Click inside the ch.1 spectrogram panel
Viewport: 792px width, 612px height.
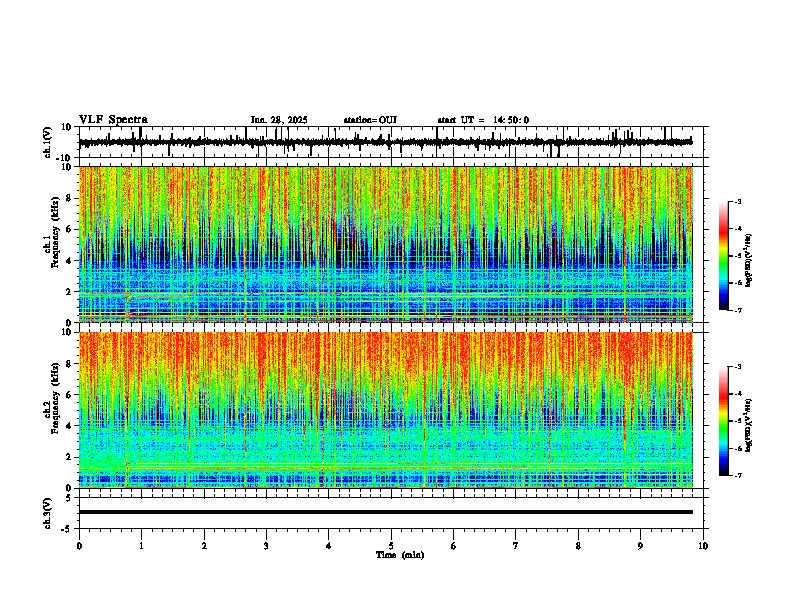[x=386, y=244]
